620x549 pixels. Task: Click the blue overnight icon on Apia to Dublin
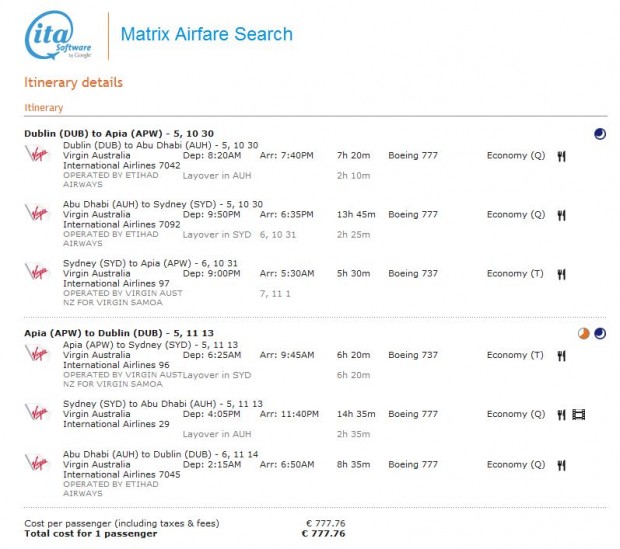pyautogui.click(x=600, y=332)
